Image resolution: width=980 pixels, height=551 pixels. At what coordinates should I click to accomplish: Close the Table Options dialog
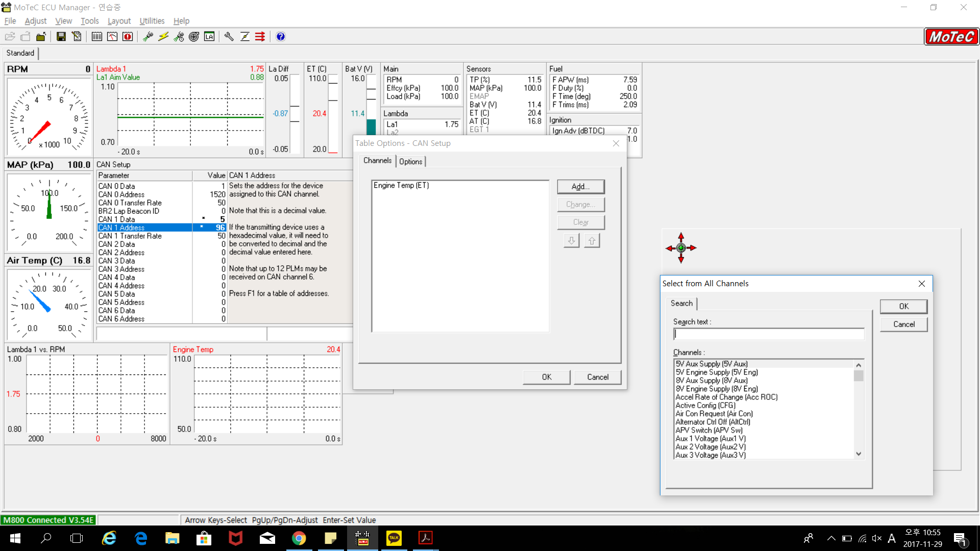(616, 143)
